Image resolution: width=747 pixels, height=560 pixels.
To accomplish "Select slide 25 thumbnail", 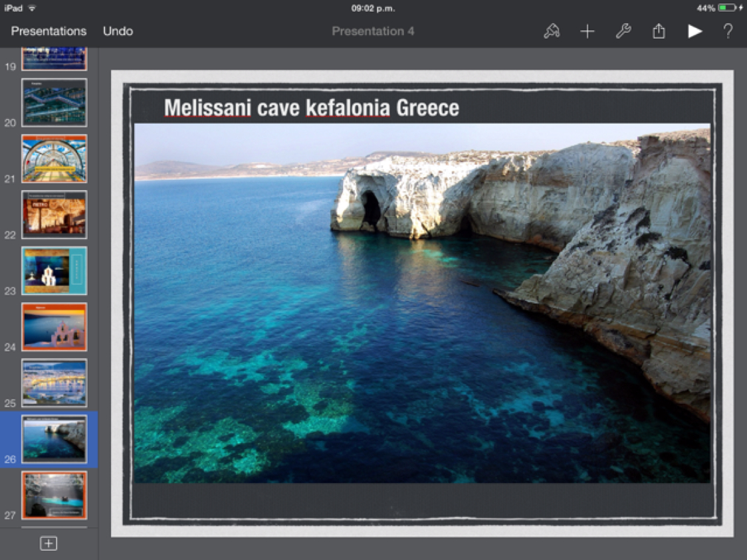I will [x=54, y=383].
